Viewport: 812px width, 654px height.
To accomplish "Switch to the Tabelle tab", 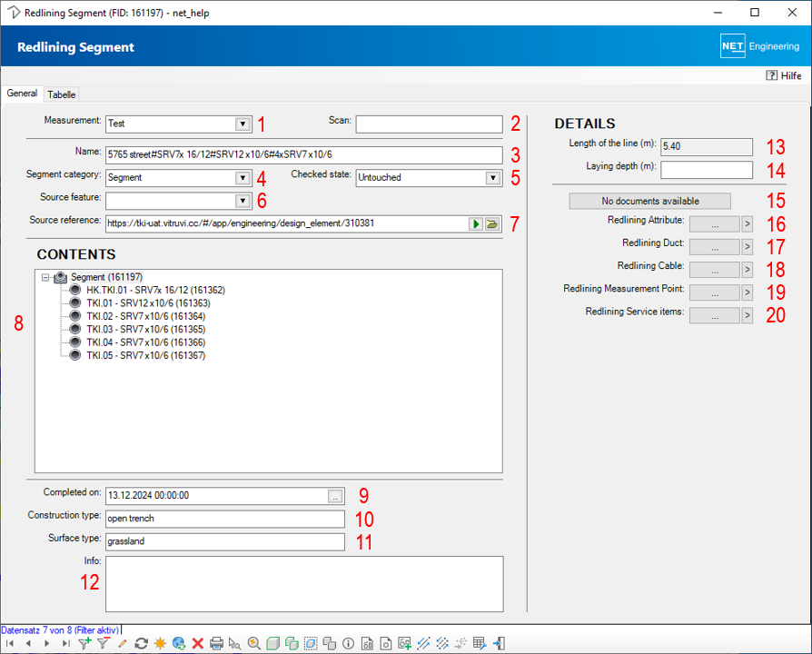I will click(62, 94).
